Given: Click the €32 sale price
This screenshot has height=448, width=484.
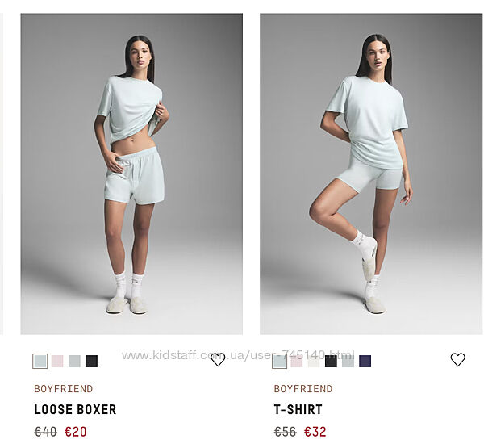Looking at the screenshot, I should tap(315, 432).
